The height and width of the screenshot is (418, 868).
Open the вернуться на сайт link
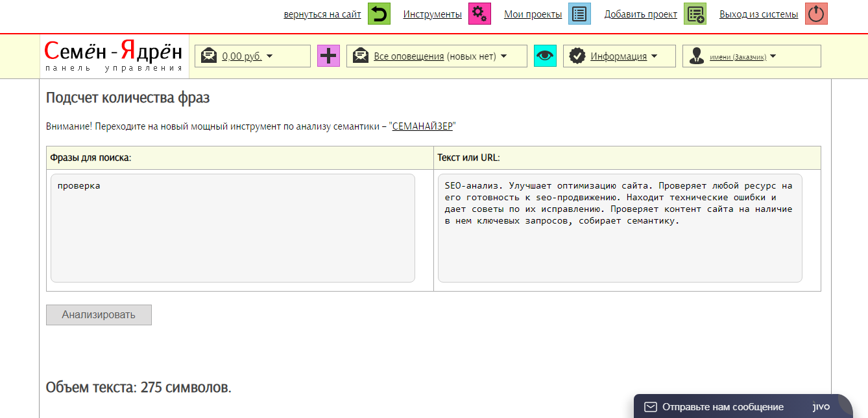coord(322,14)
